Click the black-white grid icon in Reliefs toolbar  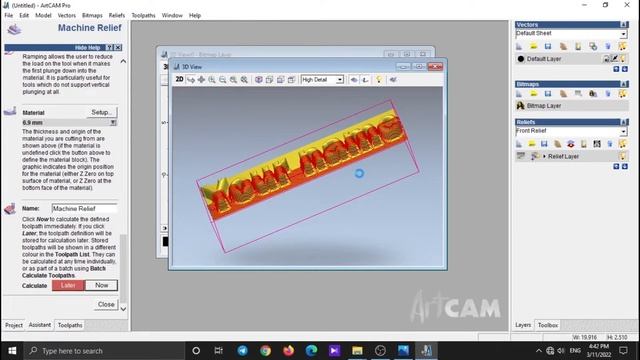point(597,144)
